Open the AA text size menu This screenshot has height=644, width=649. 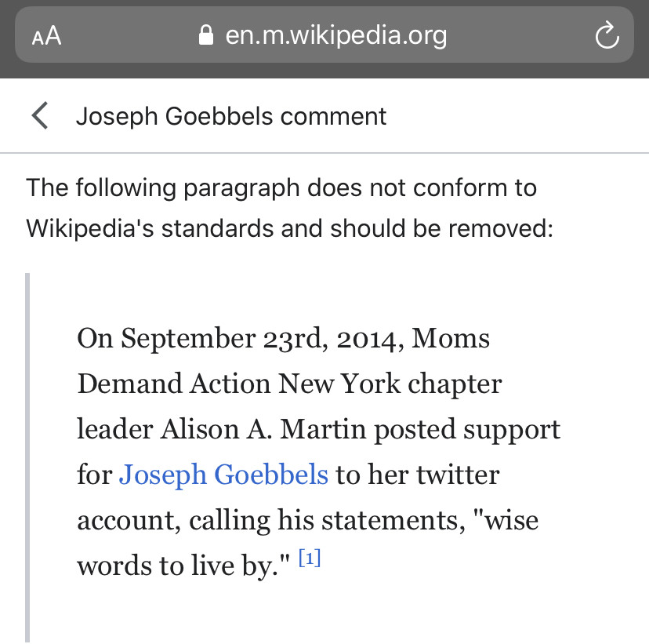47,35
